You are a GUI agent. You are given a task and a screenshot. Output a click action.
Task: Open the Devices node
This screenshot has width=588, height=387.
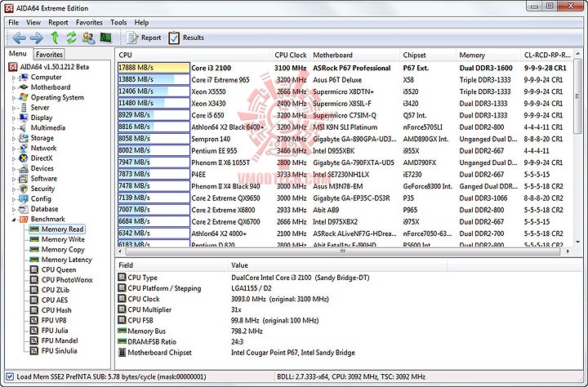pyautogui.click(x=42, y=168)
